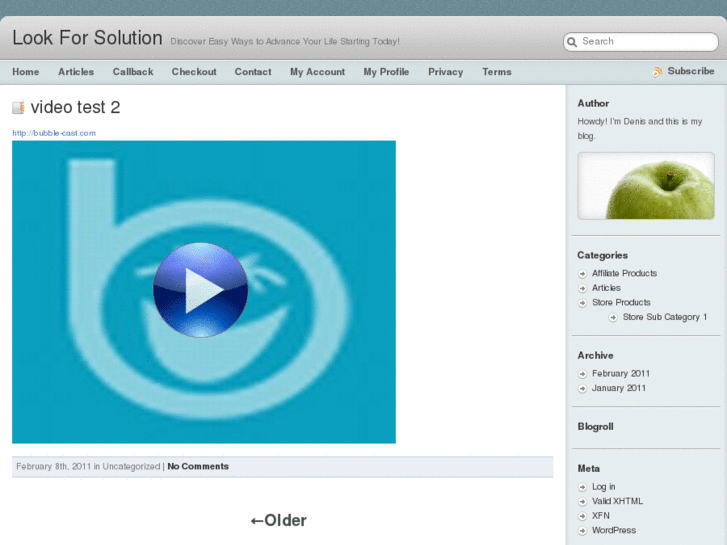
Task: Open the Contact page
Action: (253, 72)
